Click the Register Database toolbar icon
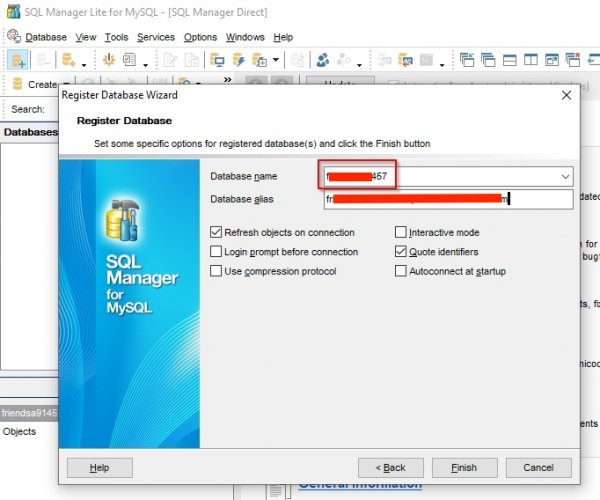The width and height of the screenshot is (600, 500). (x=17, y=61)
